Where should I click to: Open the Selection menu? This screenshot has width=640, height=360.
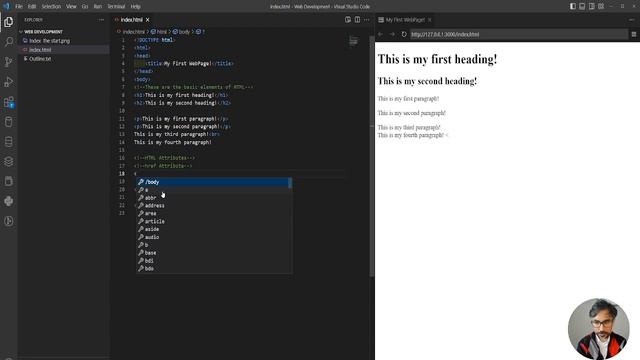51,7
